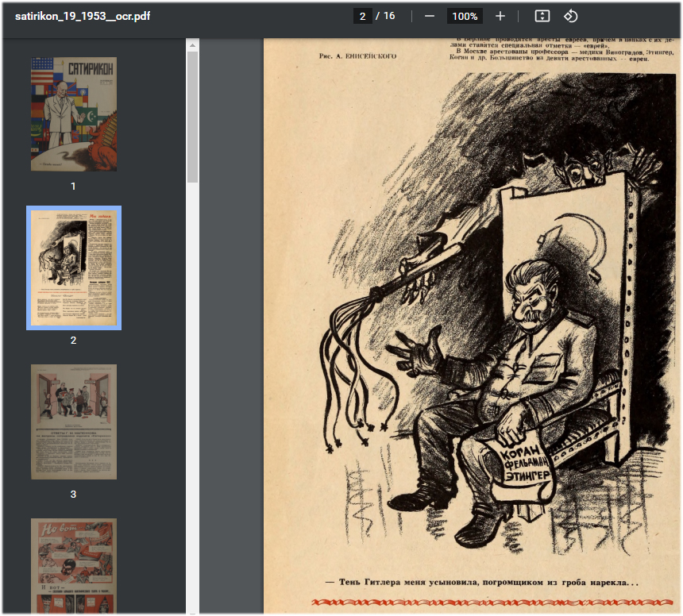The width and height of the screenshot is (683, 616).
Task: Select the highlighted page 2 thumbnail
Action: click(x=74, y=268)
